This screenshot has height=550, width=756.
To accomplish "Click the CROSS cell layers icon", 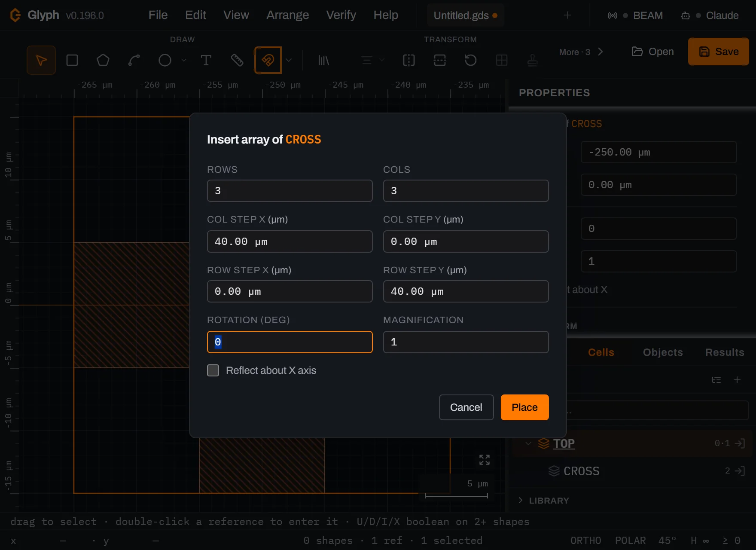I will click(x=554, y=471).
